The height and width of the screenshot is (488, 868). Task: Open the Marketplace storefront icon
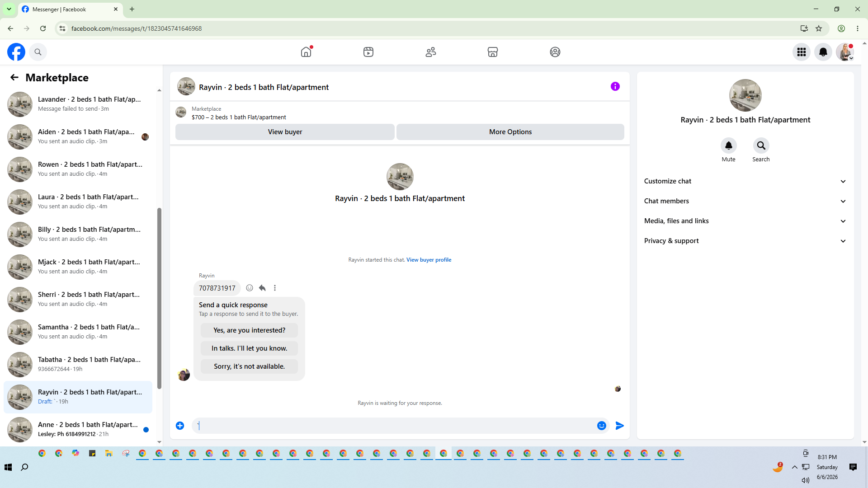(493, 52)
